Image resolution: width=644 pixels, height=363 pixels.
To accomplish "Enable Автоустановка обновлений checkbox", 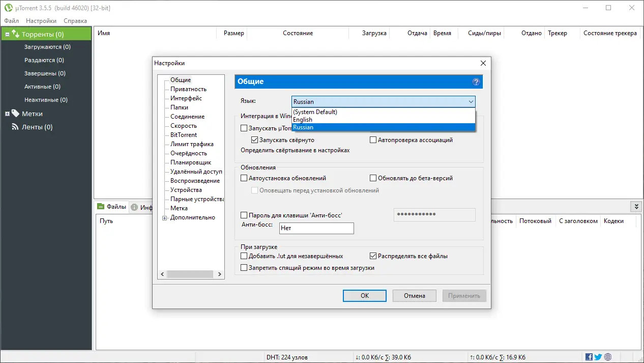I will (x=244, y=178).
